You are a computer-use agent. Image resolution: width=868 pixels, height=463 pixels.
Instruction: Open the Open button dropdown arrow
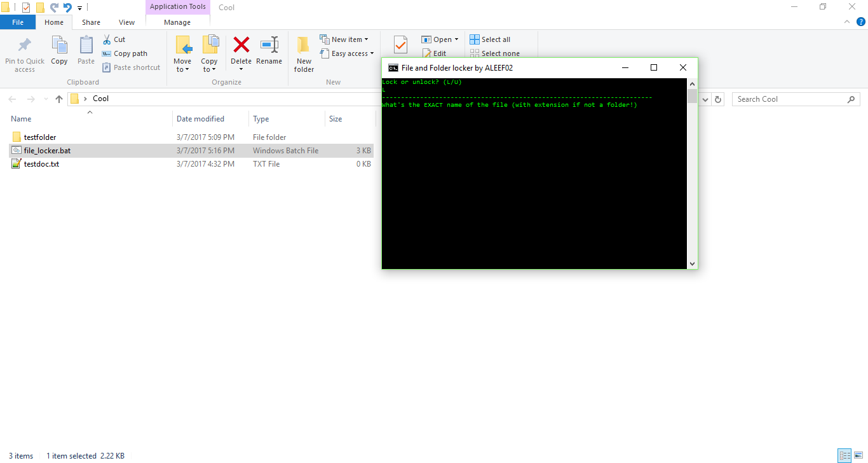pyautogui.click(x=456, y=39)
